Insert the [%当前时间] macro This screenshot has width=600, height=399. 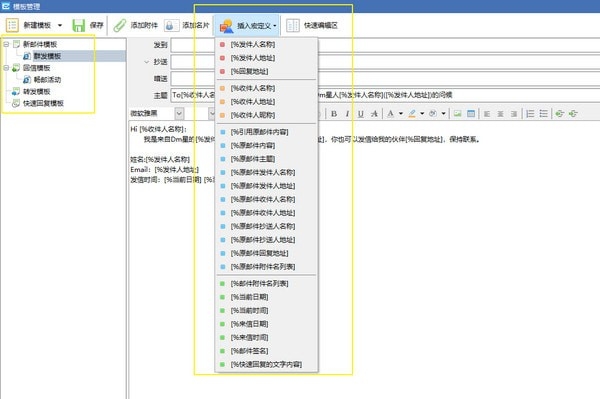click(267, 311)
